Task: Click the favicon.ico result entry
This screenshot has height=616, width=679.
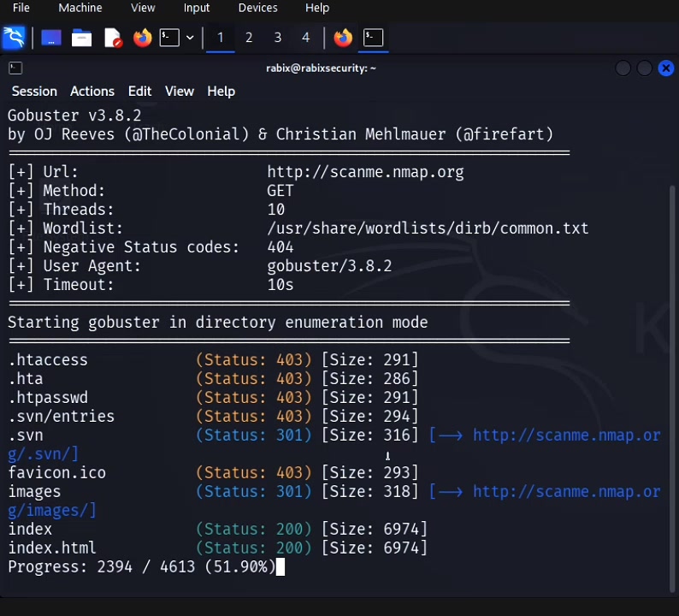Action: click(57, 472)
